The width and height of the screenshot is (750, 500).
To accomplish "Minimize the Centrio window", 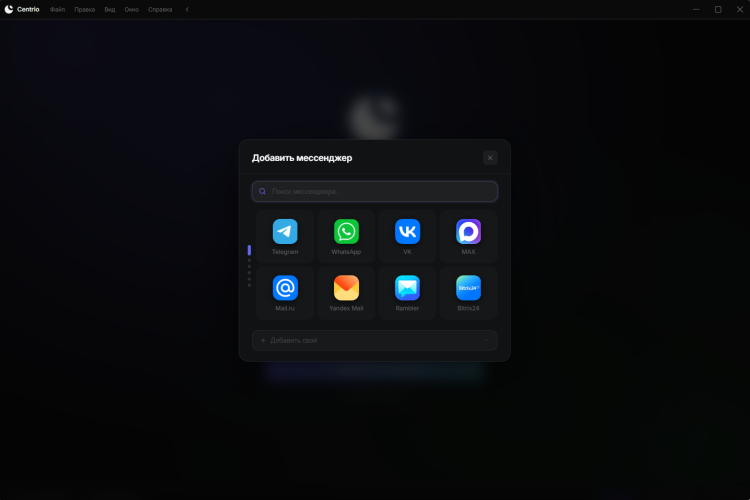I will 696,10.
